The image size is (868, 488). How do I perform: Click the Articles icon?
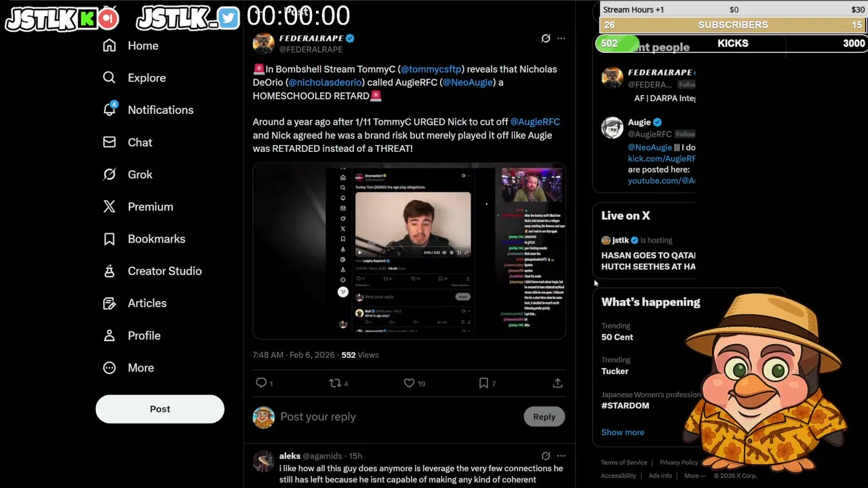pos(109,303)
